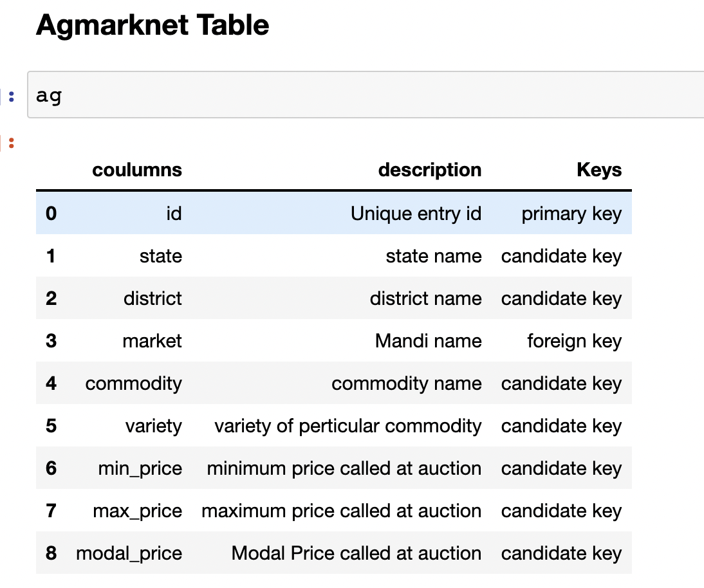Viewport: 704px width, 588px height.
Task: Click the description column header
Action: [x=429, y=170]
